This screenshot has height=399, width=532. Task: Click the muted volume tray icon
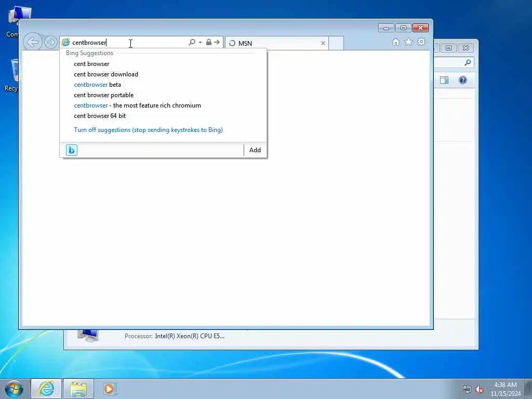pos(480,390)
